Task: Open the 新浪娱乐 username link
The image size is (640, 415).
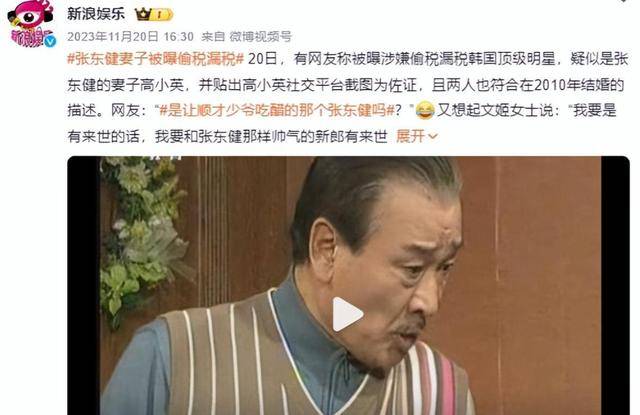Action: [x=96, y=14]
